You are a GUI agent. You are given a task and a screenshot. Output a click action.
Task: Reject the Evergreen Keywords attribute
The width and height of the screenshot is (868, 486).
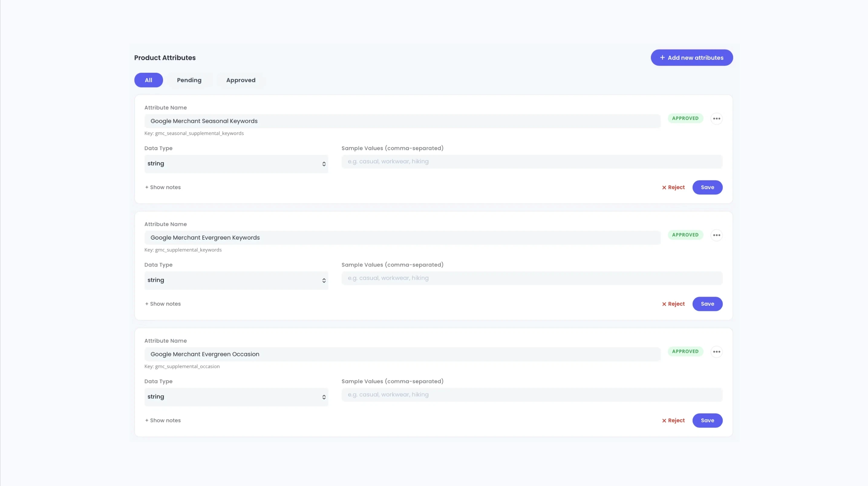pos(673,304)
